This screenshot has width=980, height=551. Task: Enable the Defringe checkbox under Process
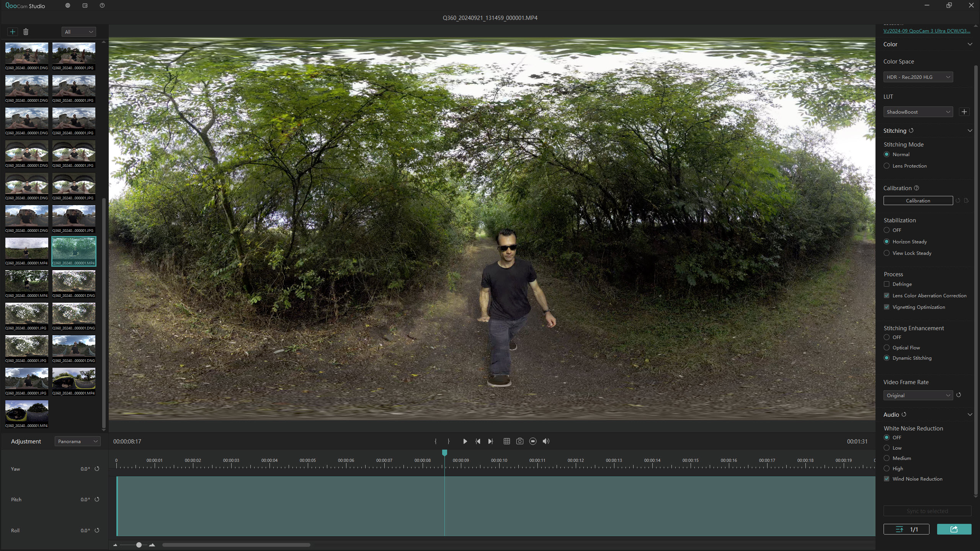pyautogui.click(x=887, y=284)
